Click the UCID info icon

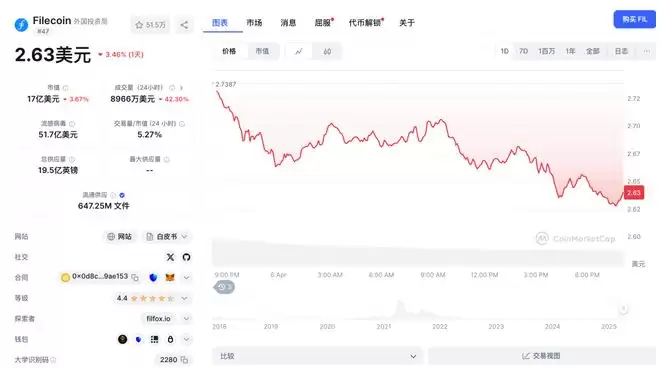[53, 360]
